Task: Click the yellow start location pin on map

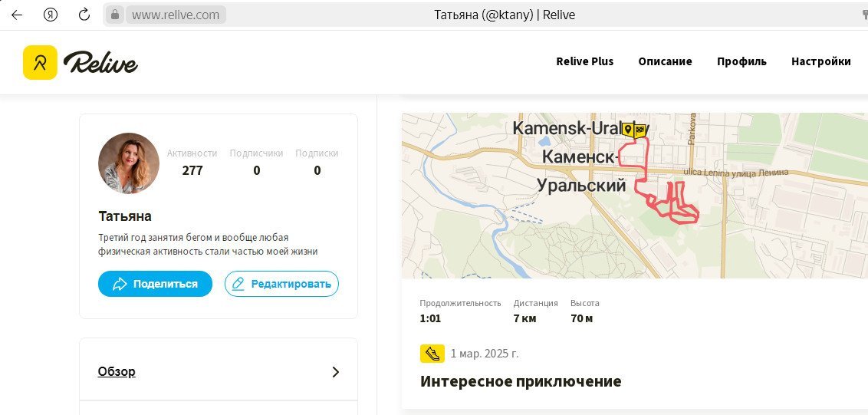Action: tap(628, 130)
